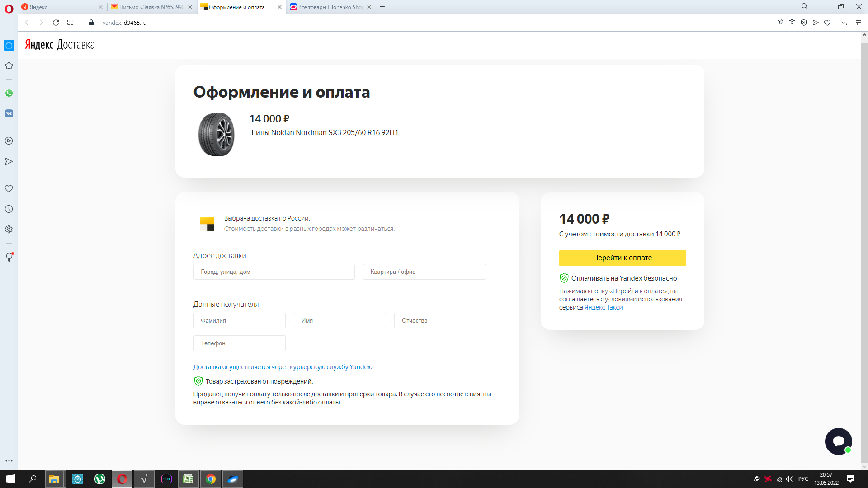Open the Windows Start menu

(x=11, y=479)
